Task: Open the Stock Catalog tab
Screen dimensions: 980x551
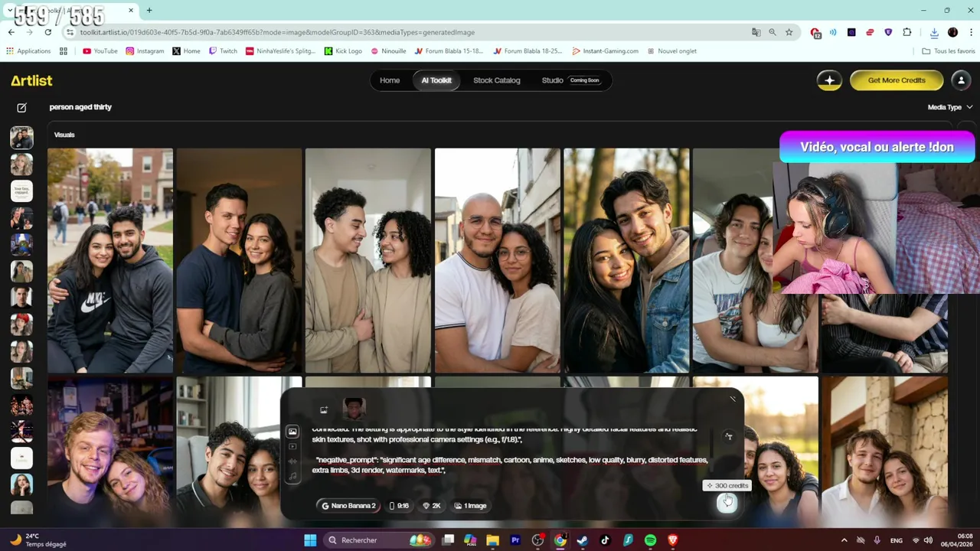Action: (496, 80)
